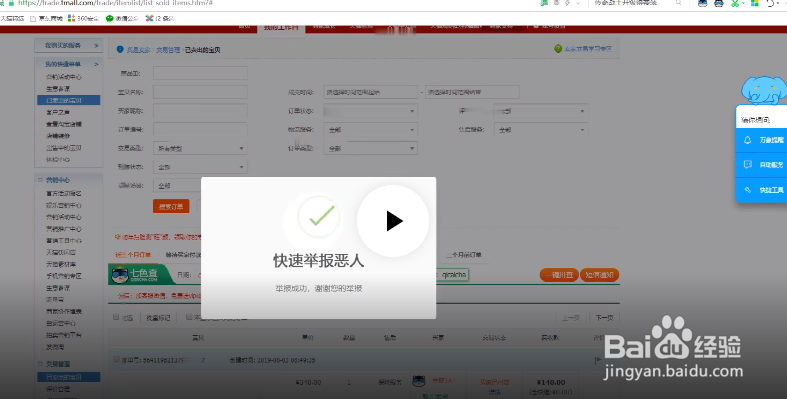Screen dimensions: 787x399
Task: Click the undo arrow icon in browser toolbar
Action: coord(771,3)
